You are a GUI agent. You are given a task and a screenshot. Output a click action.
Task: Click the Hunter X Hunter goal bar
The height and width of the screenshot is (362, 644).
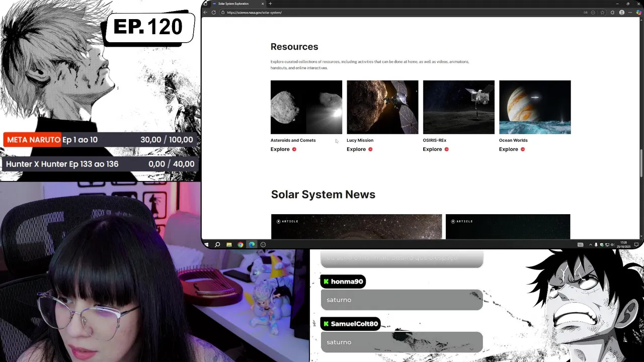[100, 164]
